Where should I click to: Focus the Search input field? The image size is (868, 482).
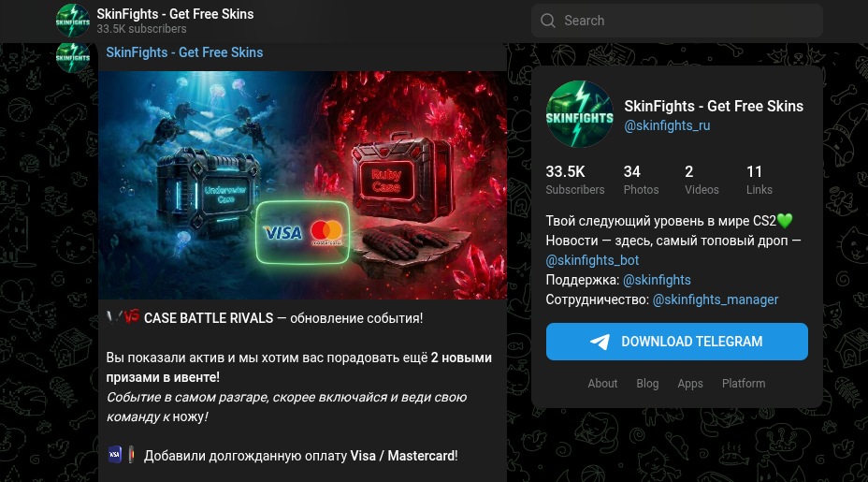[x=677, y=21]
